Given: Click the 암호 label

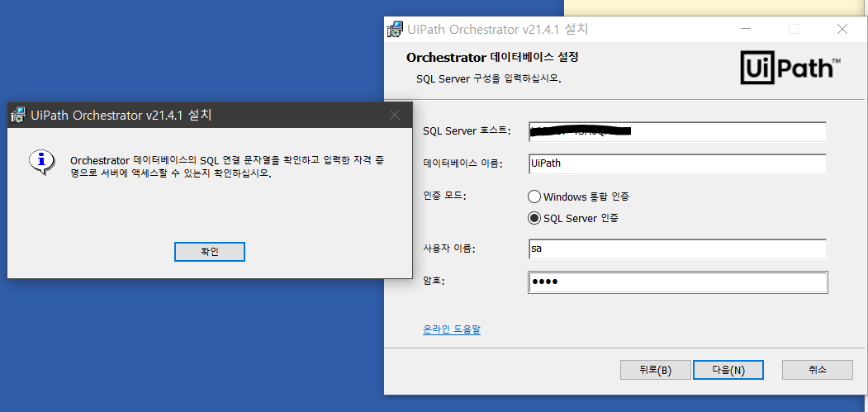Looking at the screenshot, I should pyautogui.click(x=434, y=281).
